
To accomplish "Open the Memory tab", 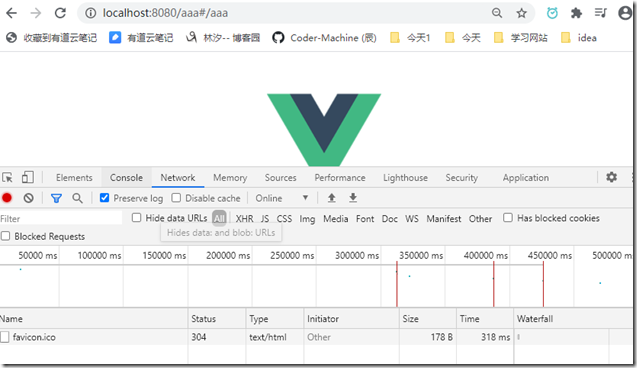I will click(x=230, y=178).
